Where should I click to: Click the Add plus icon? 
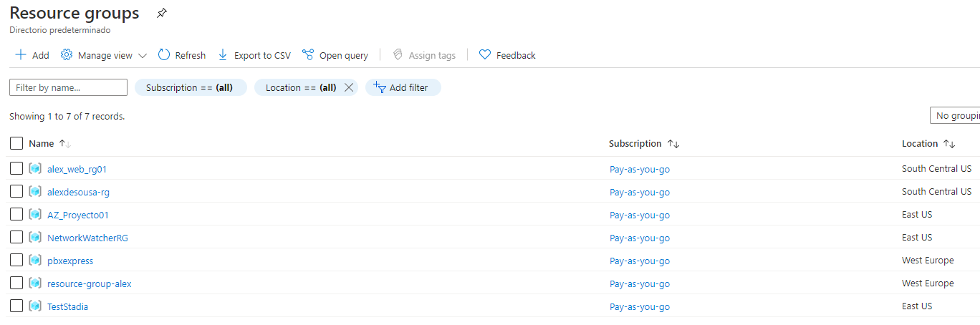[x=21, y=55]
